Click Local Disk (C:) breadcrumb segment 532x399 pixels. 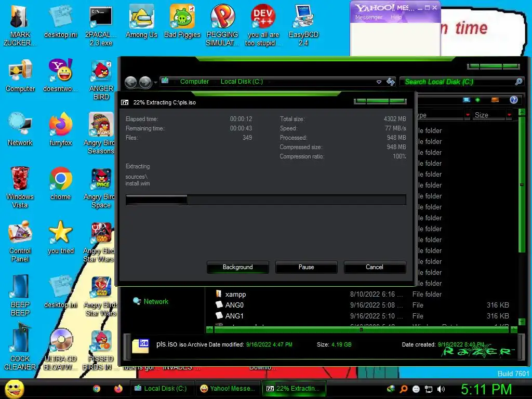pos(242,82)
